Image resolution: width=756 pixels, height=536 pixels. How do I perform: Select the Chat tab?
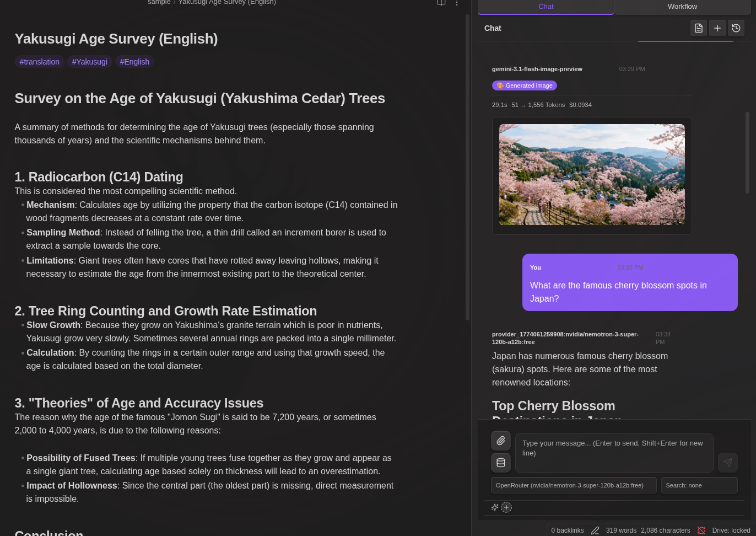point(546,7)
